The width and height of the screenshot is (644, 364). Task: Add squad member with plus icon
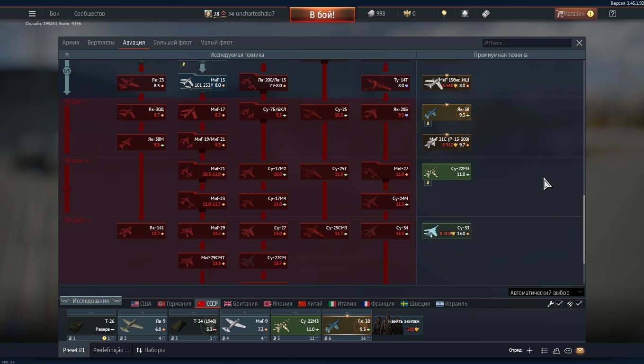pos(529,351)
